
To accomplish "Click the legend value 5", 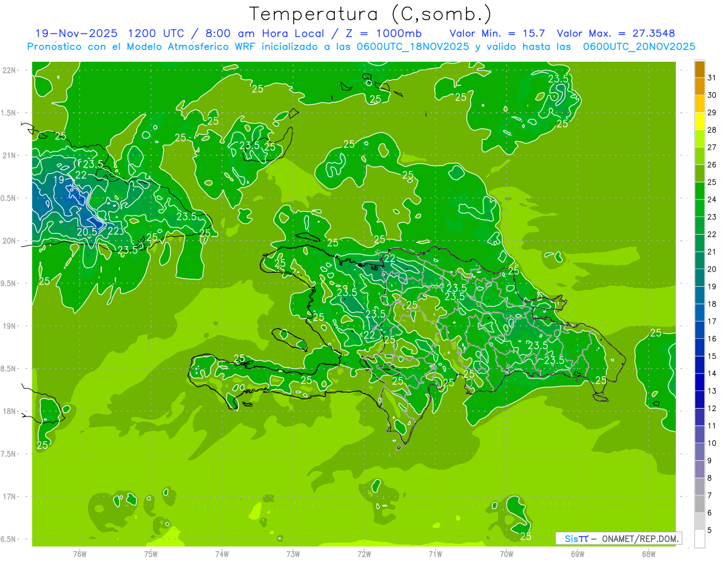I will point(710,530).
